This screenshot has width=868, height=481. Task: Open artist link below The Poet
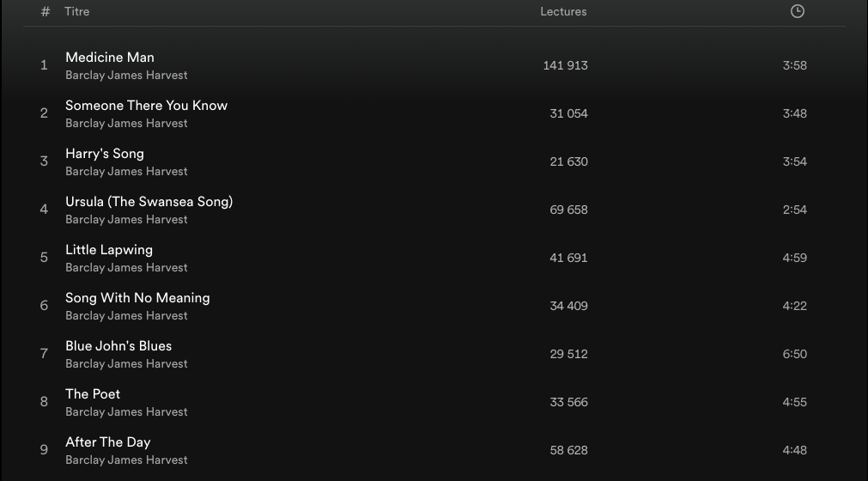point(126,412)
